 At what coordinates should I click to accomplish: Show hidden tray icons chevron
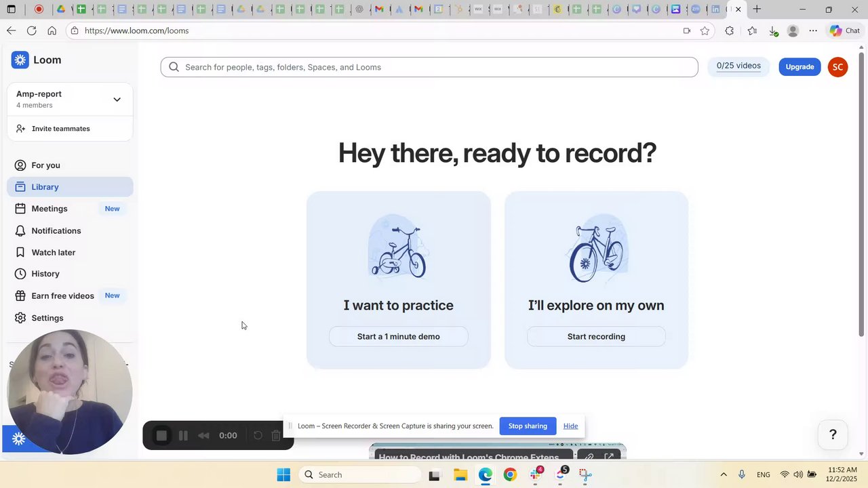(x=724, y=475)
